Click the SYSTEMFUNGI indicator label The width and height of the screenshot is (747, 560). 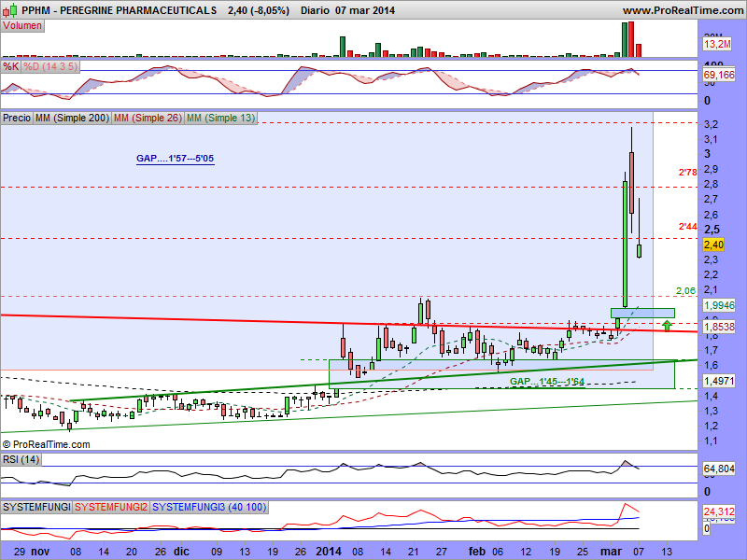[36, 507]
